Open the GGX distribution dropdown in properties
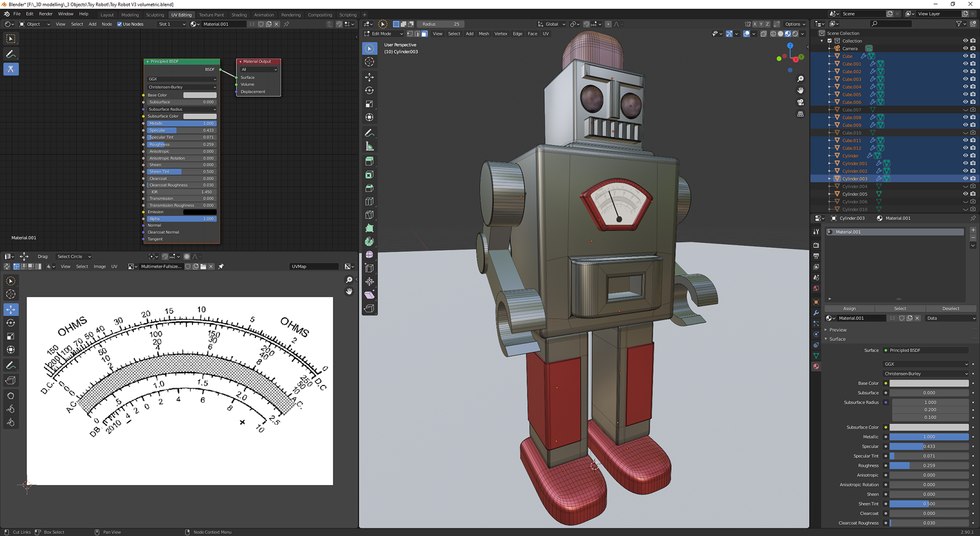980x536 pixels. click(x=926, y=364)
